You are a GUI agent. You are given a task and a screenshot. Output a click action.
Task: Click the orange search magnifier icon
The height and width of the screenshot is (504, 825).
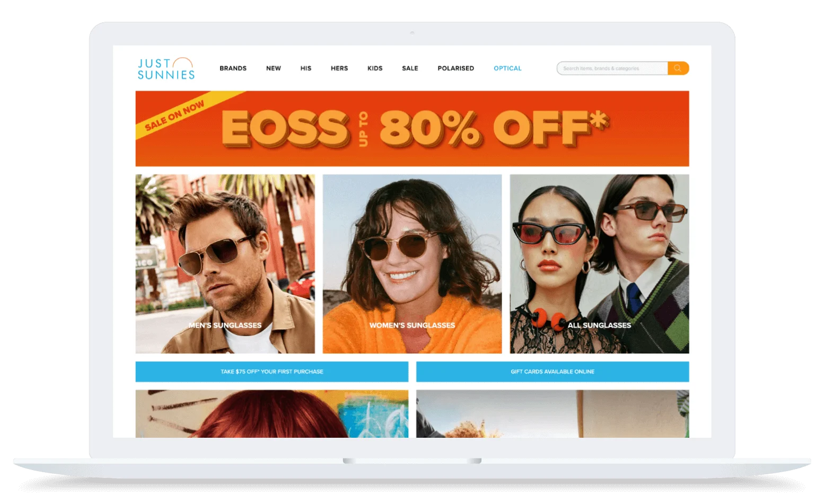click(x=678, y=68)
